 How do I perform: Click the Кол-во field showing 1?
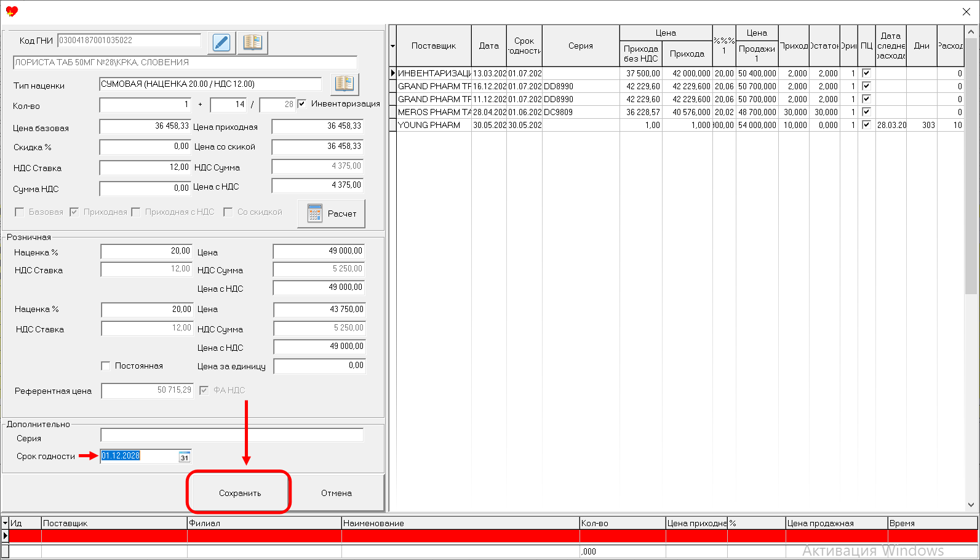click(x=145, y=105)
